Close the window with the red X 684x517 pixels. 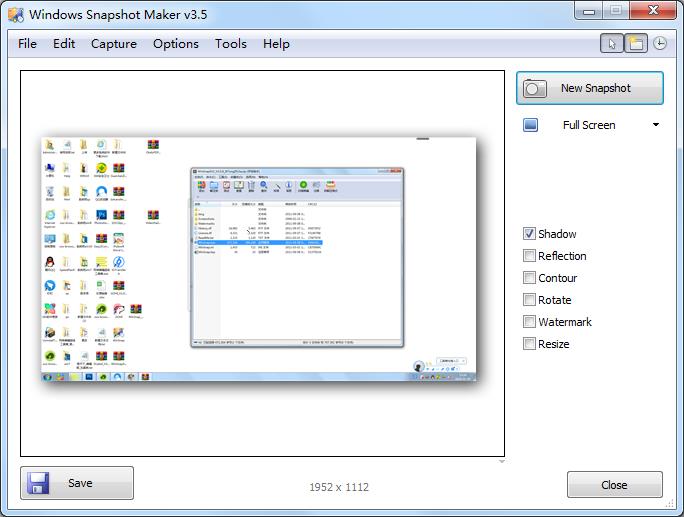point(653,10)
